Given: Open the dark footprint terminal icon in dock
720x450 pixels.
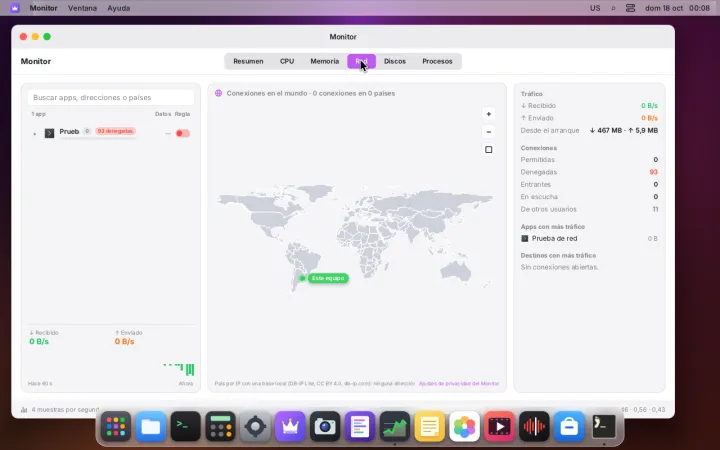Looking at the screenshot, I should 604,427.
